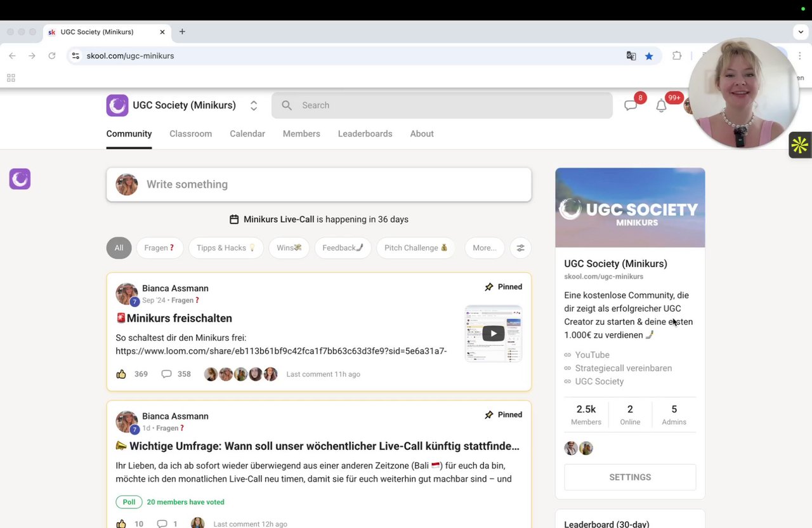Click into the Search field
The image size is (812, 528).
(x=442, y=105)
